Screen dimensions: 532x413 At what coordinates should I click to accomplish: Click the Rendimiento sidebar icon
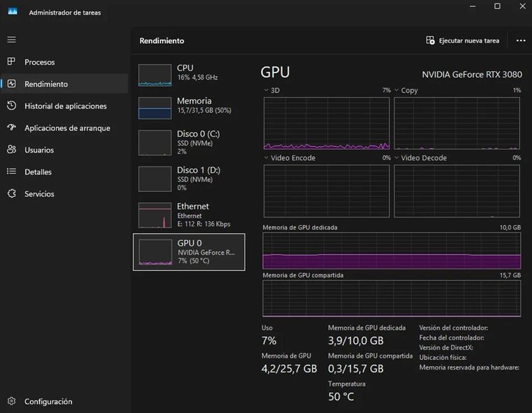(11, 83)
